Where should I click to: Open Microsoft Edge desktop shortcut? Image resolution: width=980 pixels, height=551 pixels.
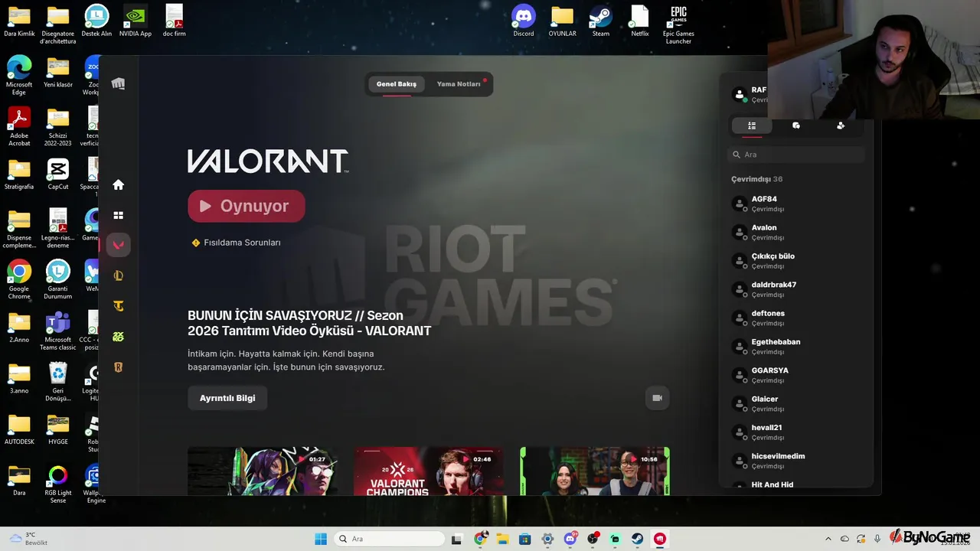[x=19, y=75]
